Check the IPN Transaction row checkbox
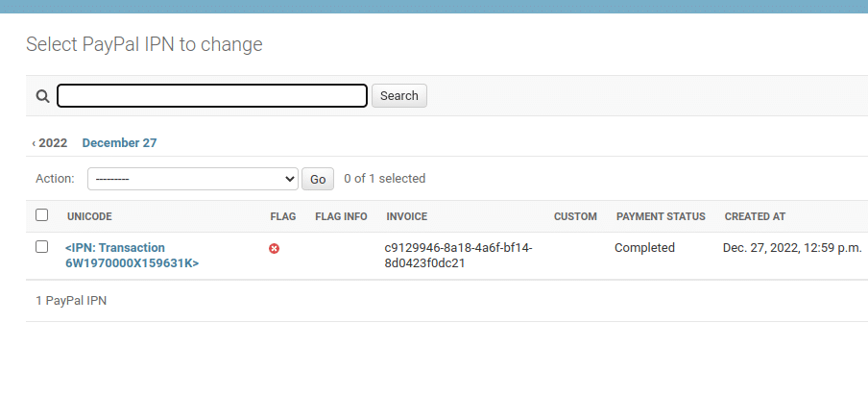This screenshot has height=398, width=868. coord(41,247)
